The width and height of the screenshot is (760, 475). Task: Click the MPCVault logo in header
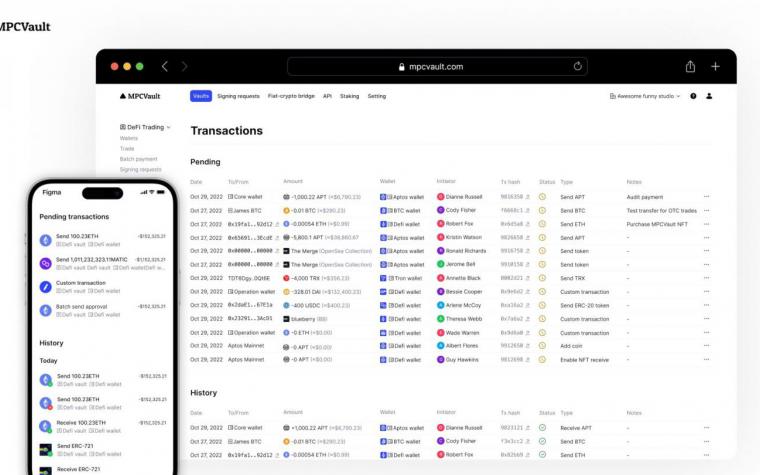[x=140, y=96]
